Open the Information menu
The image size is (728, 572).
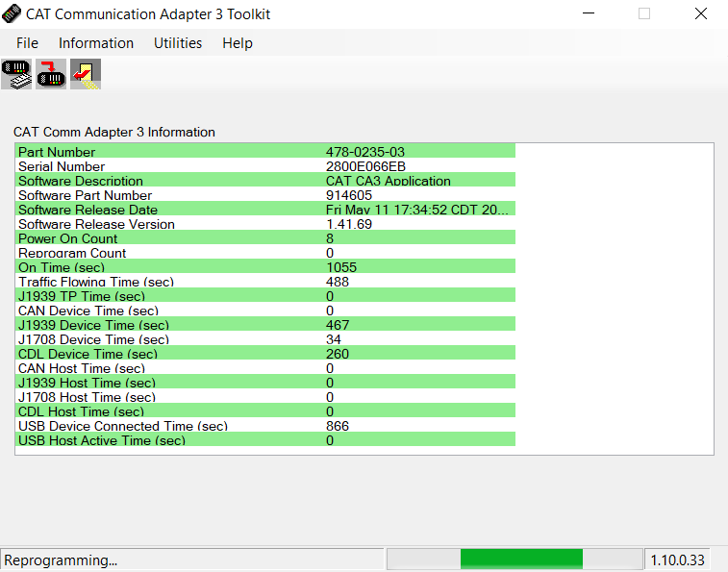(x=96, y=43)
